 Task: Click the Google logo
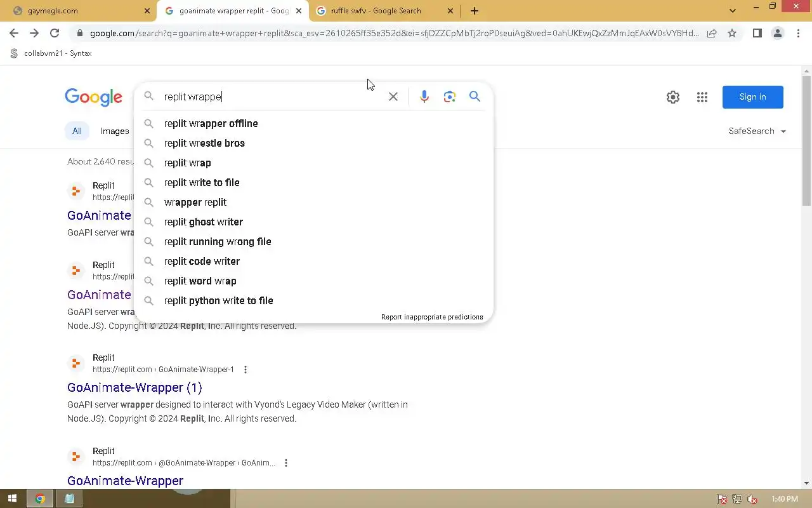tap(93, 97)
